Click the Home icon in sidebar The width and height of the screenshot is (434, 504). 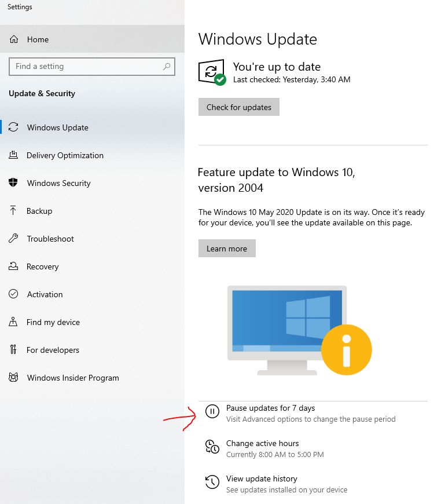click(x=14, y=39)
